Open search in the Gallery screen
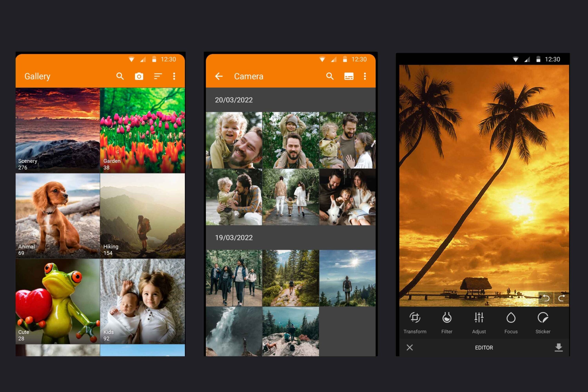 point(120,76)
